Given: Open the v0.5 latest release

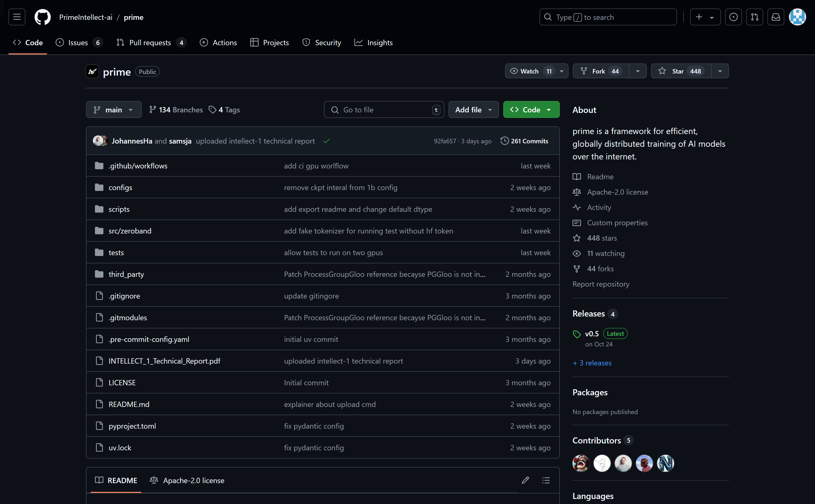Looking at the screenshot, I should [x=592, y=334].
